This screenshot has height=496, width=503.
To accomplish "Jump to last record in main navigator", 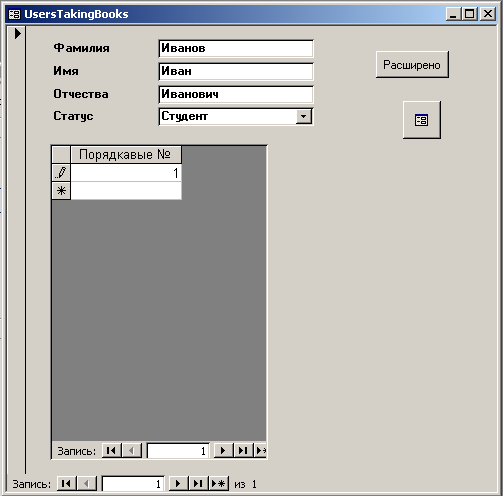I will click(x=199, y=483).
